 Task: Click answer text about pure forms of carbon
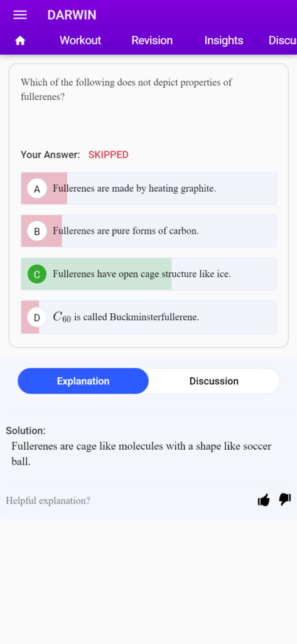tap(126, 231)
